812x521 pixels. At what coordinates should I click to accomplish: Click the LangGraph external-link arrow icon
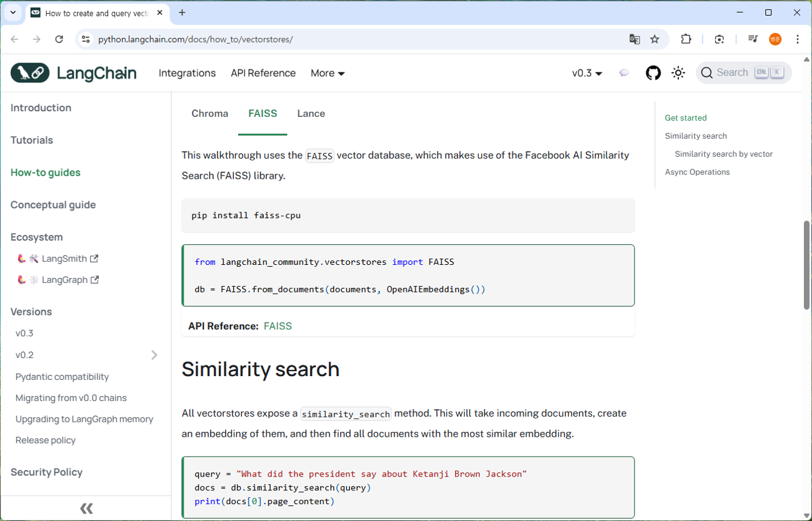point(95,279)
